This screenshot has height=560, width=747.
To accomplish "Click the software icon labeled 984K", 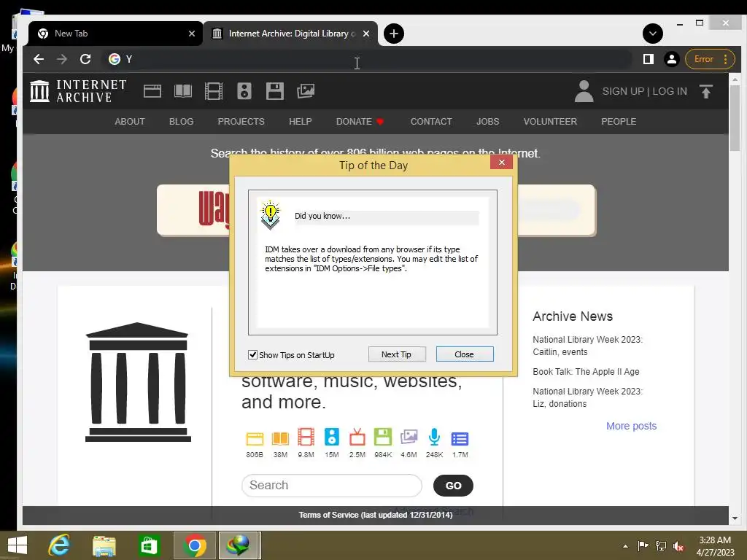I will (x=383, y=437).
